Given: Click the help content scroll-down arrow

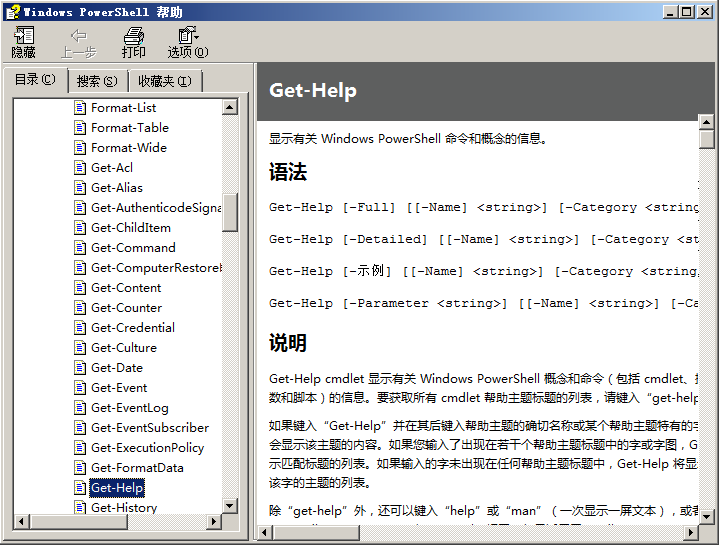Looking at the screenshot, I should [x=706, y=517].
